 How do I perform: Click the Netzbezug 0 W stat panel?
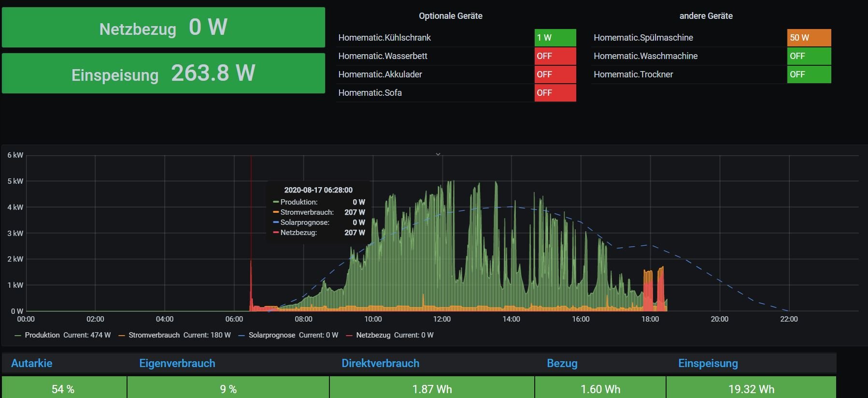[163, 28]
